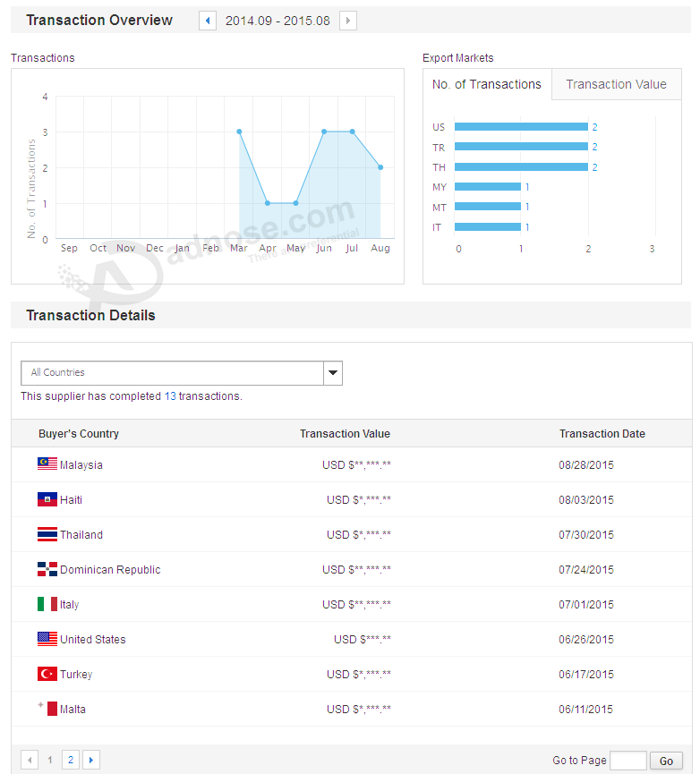This screenshot has width=700, height=774.
Task: Click the Transaction Date column header
Action: [x=602, y=434]
